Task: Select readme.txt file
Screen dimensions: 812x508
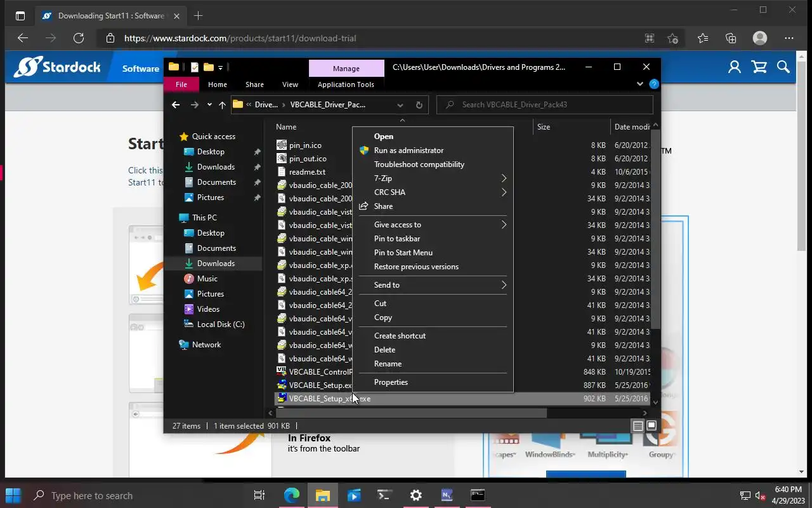Action: (x=307, y=172)
